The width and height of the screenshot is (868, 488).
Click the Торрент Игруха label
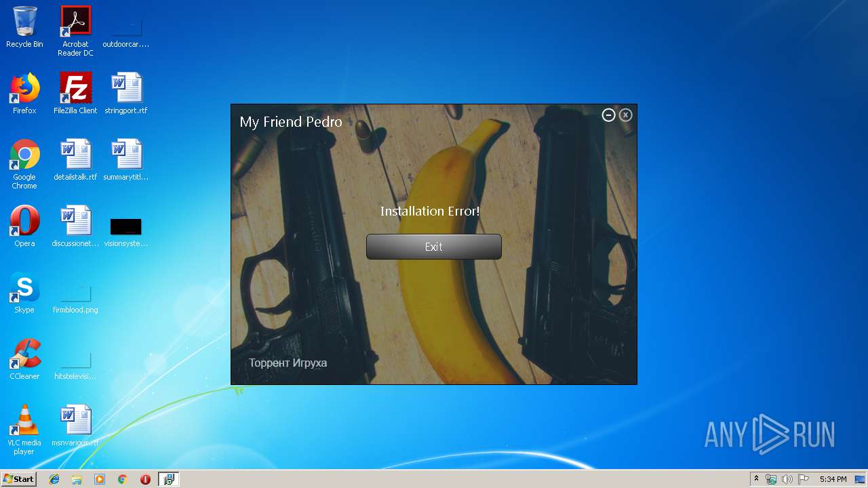(288, 363)
